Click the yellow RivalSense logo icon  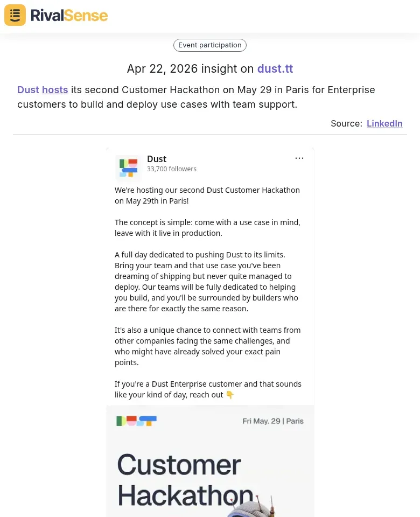[15, 15]
